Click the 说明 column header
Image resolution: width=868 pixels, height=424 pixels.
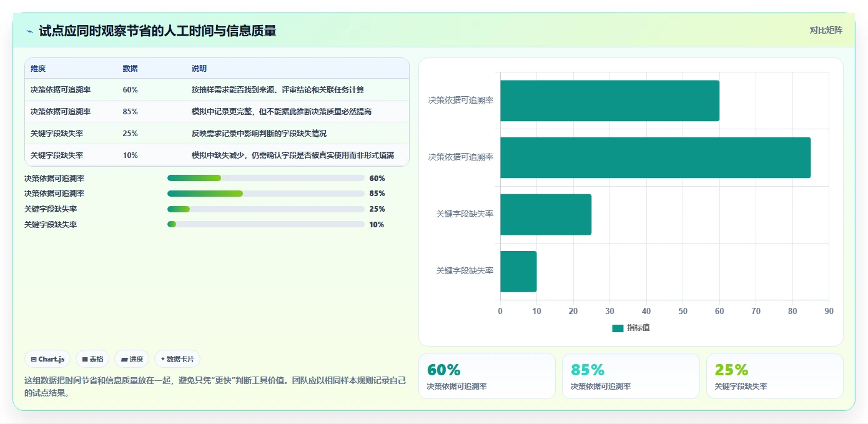point(199,69)
